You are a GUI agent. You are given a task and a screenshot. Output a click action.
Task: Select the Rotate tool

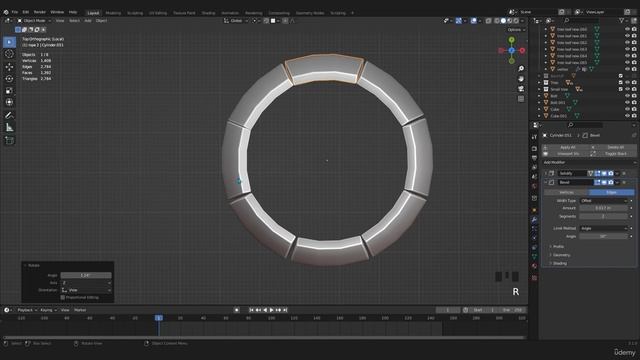(x=9, y=78)
